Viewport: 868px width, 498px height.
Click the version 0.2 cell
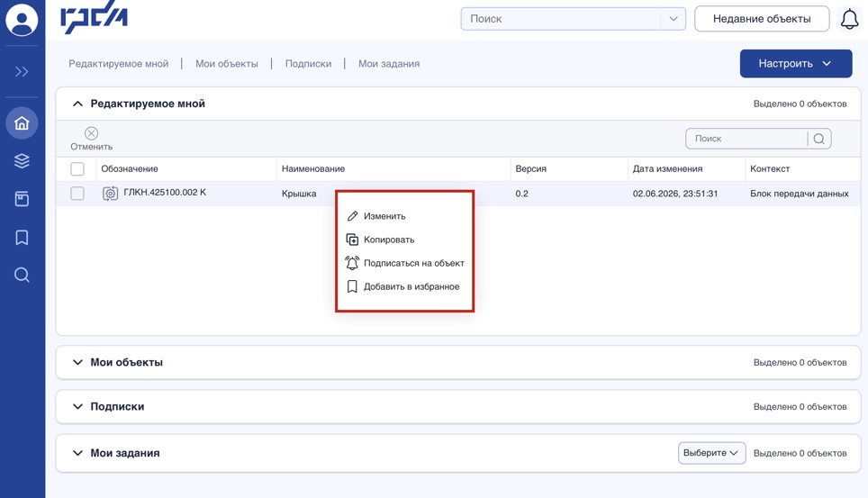click(522, 194)
